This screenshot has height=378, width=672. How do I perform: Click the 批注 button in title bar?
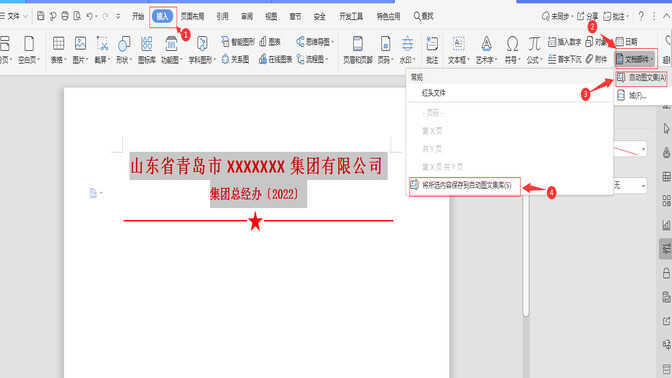pos(615,16)
